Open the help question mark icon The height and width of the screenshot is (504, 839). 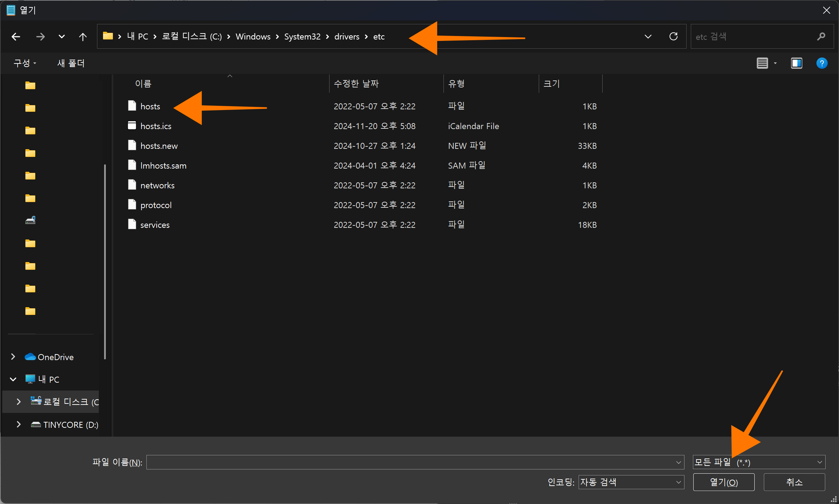click(822, 63)
